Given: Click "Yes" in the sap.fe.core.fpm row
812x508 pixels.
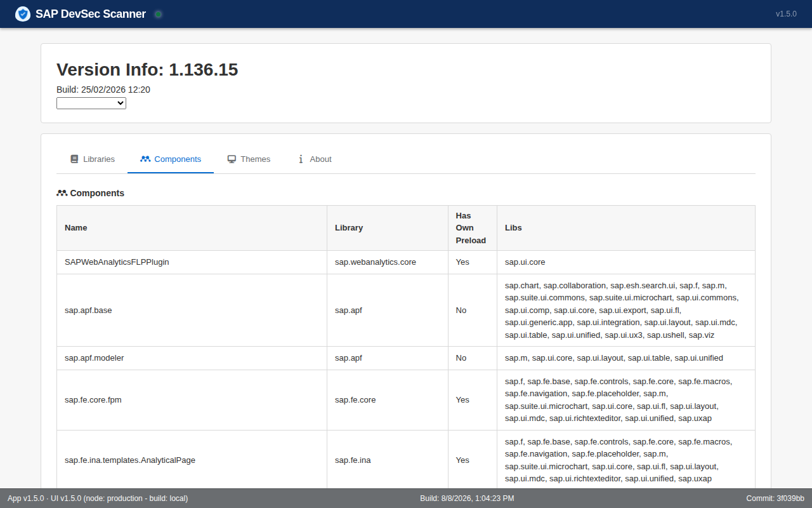Looking at the screenshot, I should coord(473,400).
